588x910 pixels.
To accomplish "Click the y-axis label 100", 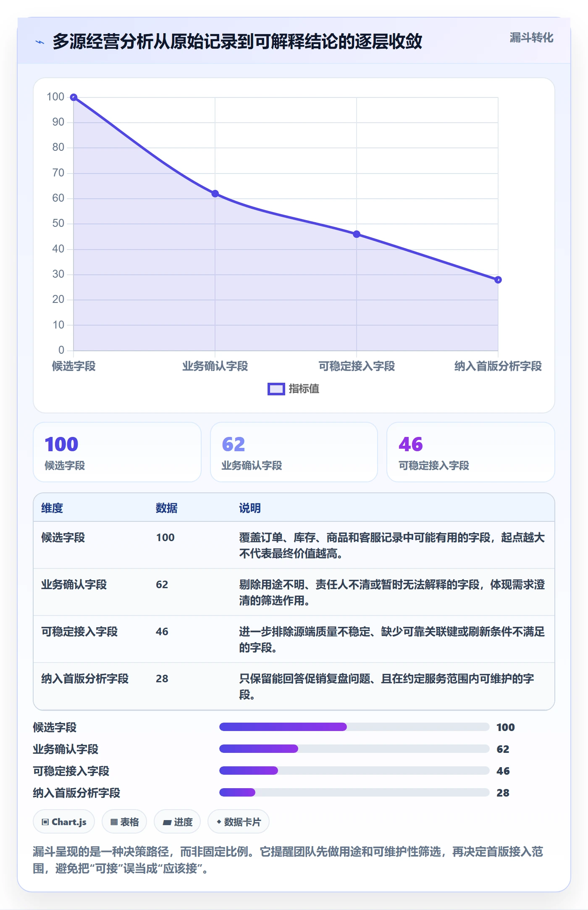I will (55, 97).
